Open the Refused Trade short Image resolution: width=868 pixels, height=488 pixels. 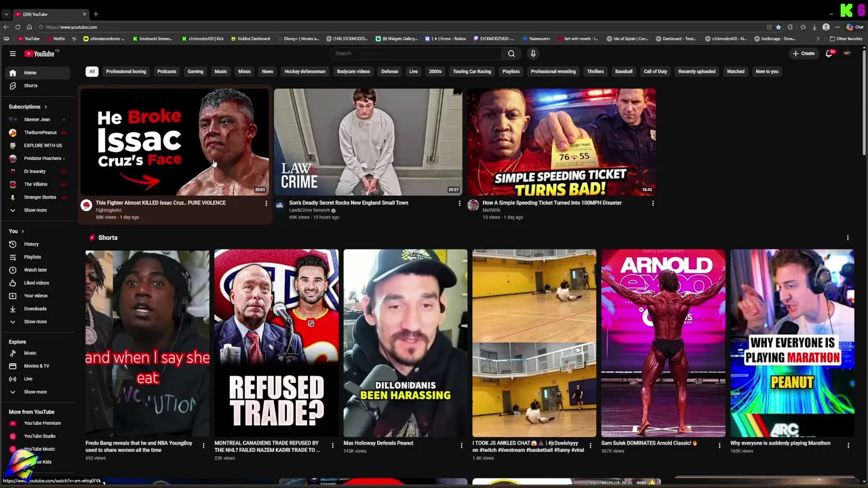(277, 343)
